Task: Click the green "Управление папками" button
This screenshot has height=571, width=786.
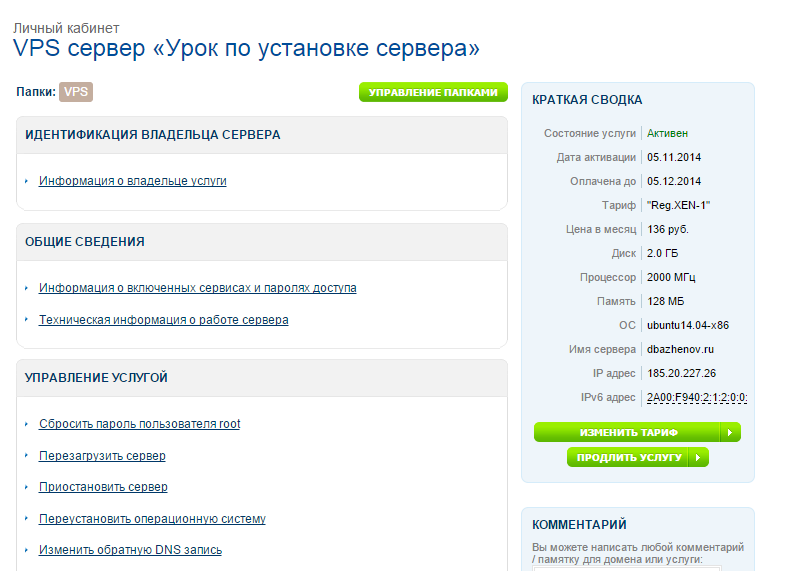Action: (433, 93)
